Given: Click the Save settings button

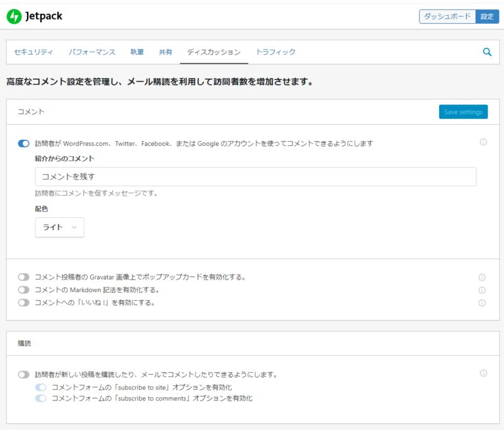Looking at the screenshot, I should (x=463, y=112).
